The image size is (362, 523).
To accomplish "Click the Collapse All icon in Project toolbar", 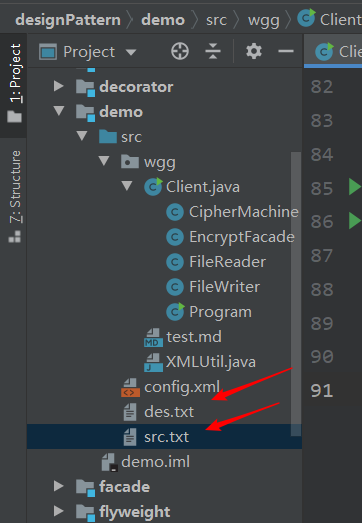I will coord(213,52).
